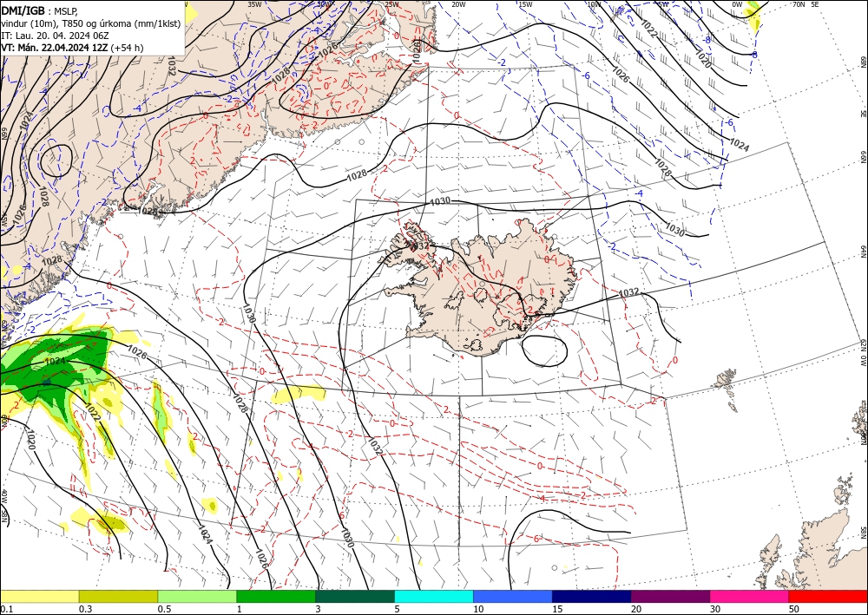Click the red 50+ mm legend swatch
Screen dimensions: 868x615
pyautogui.click(x=828, y=596)
